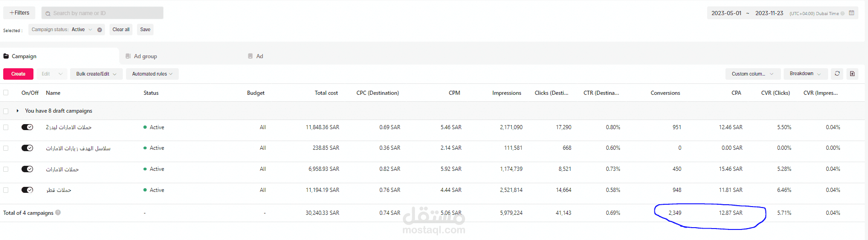Image resolution: width=868 pixels, height=240 pixels.
Task: Open the Breakdown dropdown
Action: [x=805, y=74]
